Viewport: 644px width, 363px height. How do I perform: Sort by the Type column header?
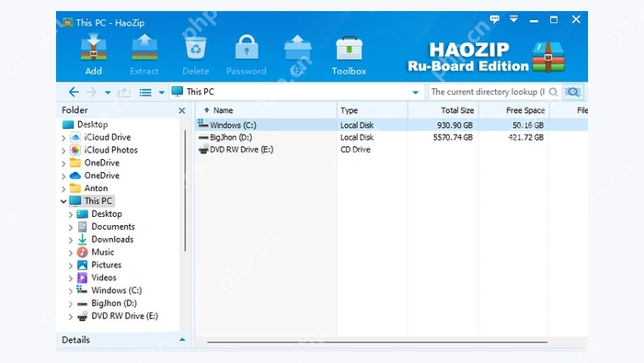click(372, 110)
